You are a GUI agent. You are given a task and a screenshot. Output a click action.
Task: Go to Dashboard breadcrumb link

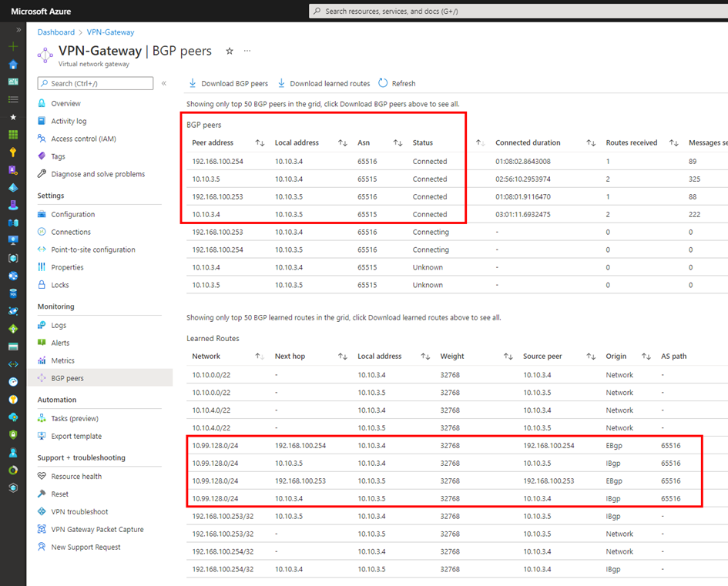55,32
